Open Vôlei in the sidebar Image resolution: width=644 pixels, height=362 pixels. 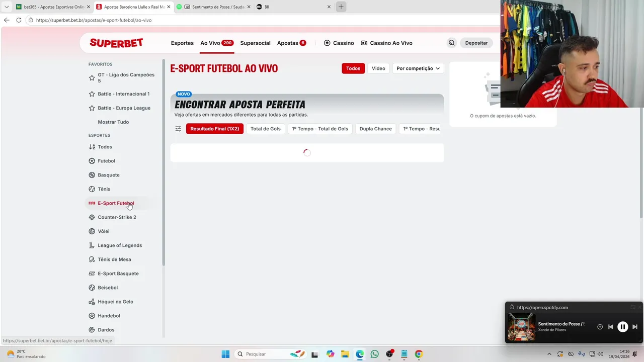103,231
